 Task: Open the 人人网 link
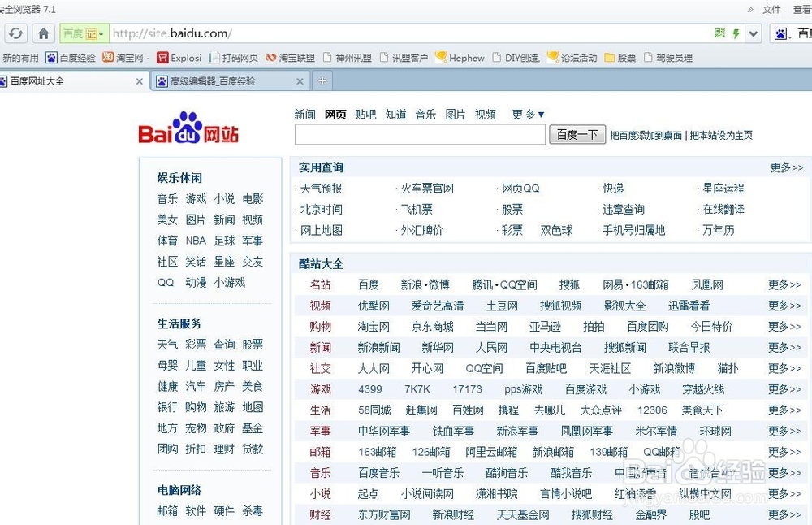[374, 368]
